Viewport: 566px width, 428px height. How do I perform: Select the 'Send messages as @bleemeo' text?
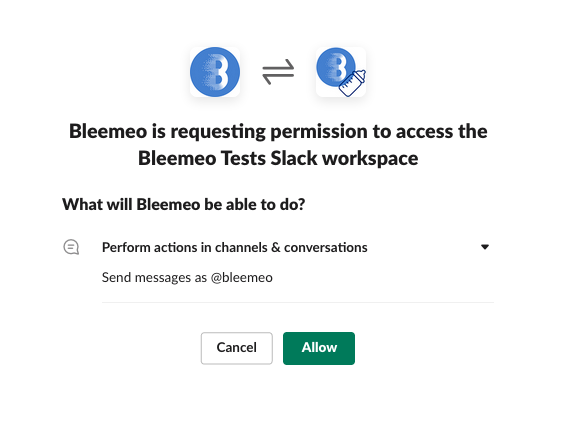click(187, 278)
